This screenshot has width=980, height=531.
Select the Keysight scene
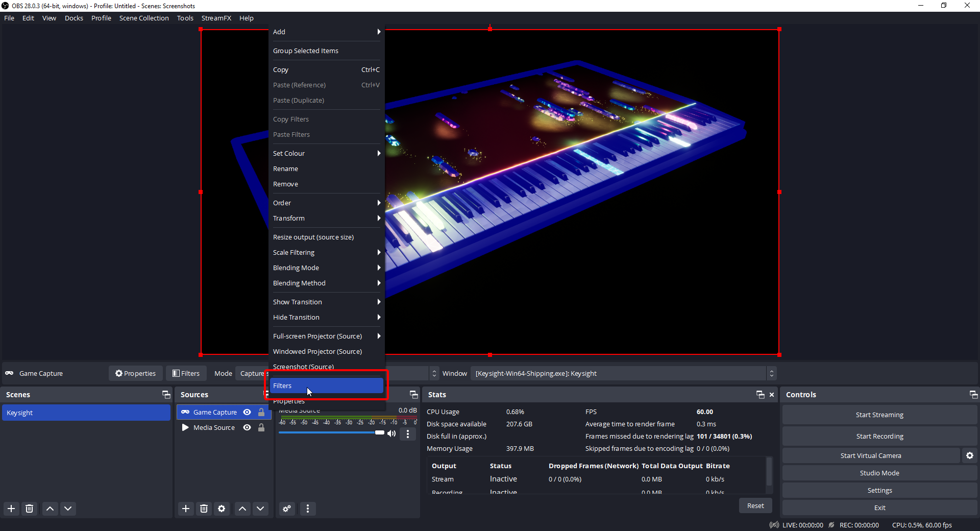click(x=86, y=413)
